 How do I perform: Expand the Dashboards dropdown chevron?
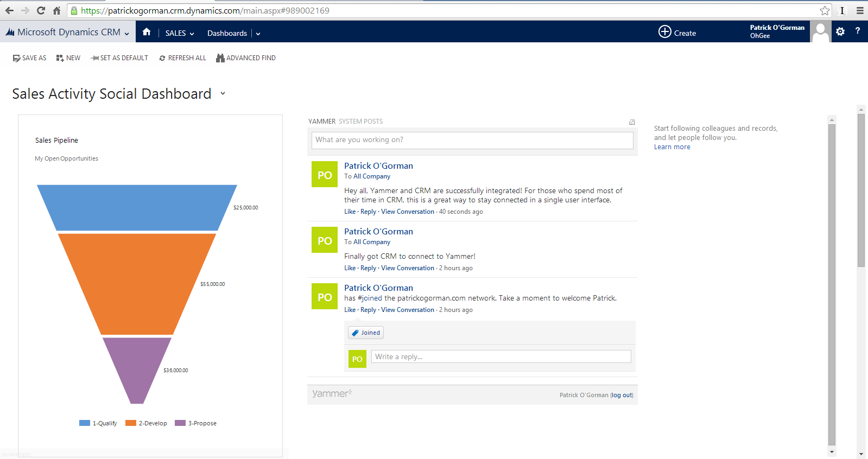coord(258,34)
